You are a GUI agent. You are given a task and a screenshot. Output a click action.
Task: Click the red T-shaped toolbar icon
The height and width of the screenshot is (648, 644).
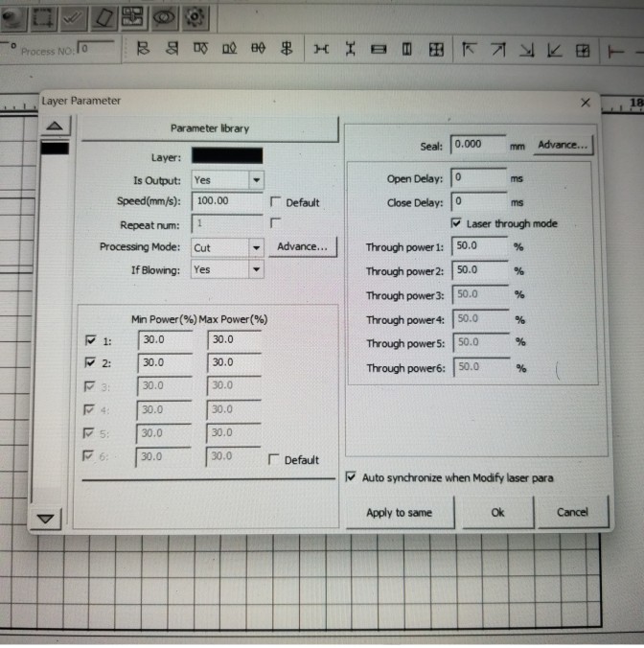click(615, 52)
